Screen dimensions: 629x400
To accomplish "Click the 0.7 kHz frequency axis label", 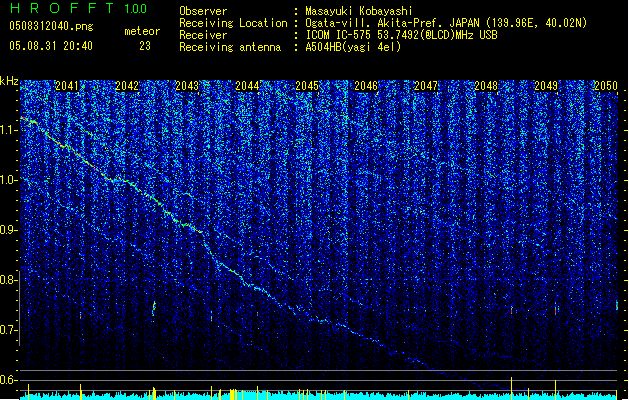I will tap(9, 330).
